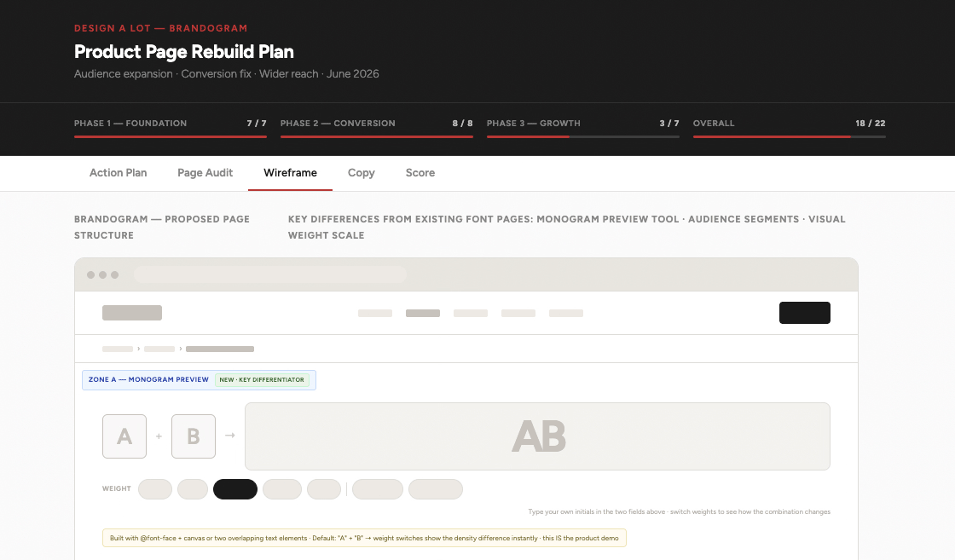Select the first wide pill after divider
The image size is (955, 560).
[x=378, y=489]
